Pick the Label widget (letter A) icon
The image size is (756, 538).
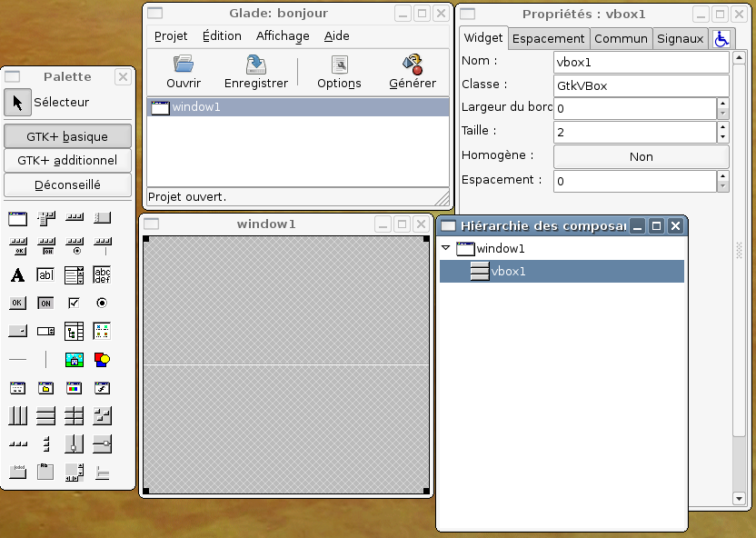click(x=18, y=274)
